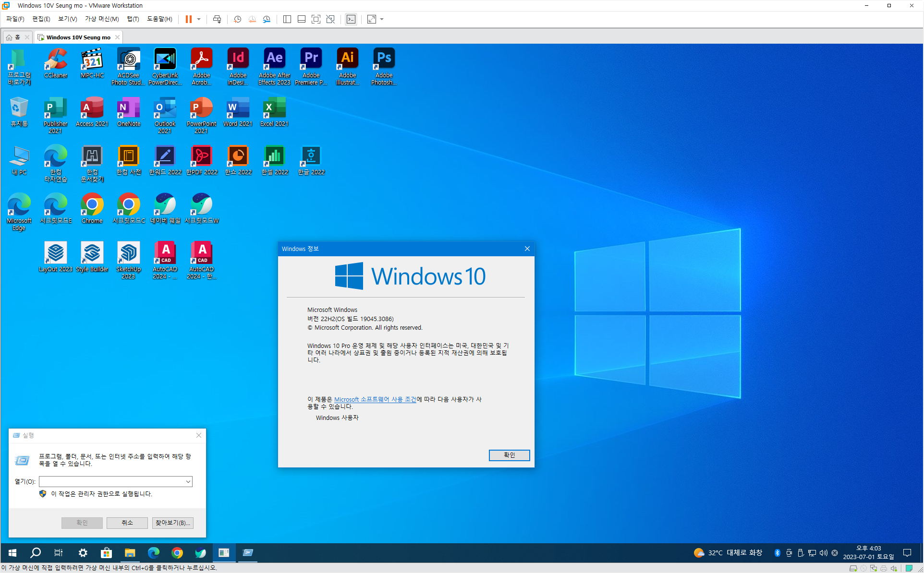Open Microsoft 소프트웨어 사용 조건 link
The height and width of the screenshot is (573, 924).
[375, 399]
